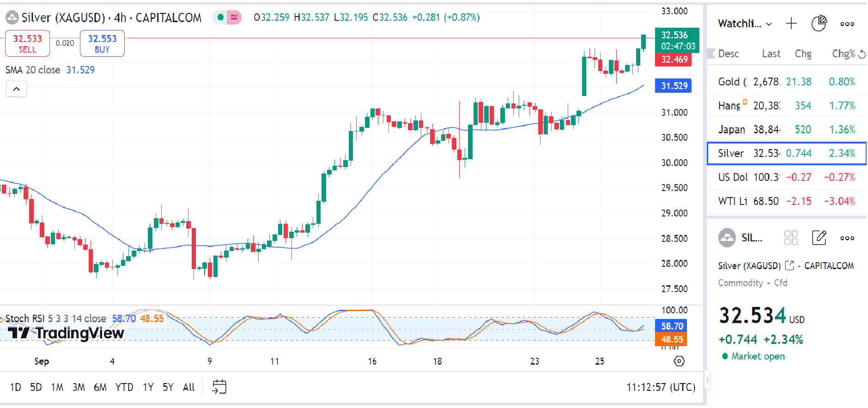Open the go-to-date calendar icon
Viewport: 868px width, 408px height.
pos(219,387)
